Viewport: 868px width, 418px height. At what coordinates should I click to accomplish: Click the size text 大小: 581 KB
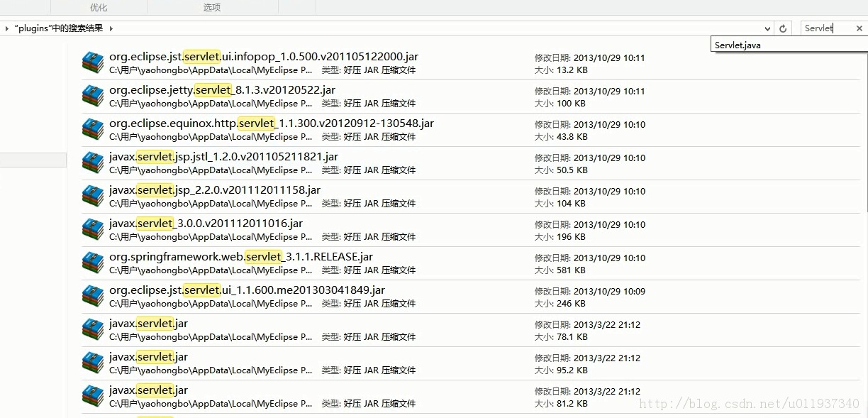(560, 270)
